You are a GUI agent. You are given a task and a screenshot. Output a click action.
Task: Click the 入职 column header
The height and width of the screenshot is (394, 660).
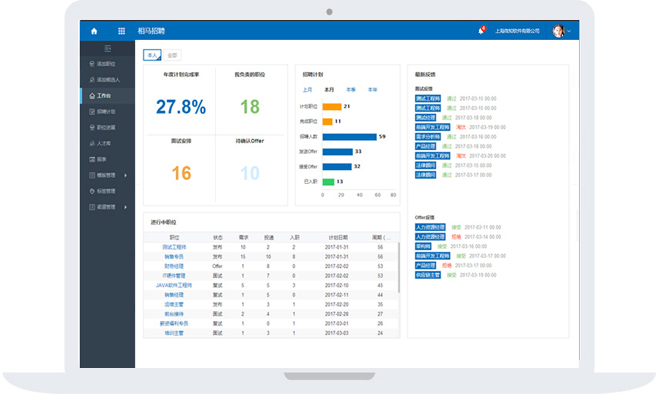click(x=295, y=238)
